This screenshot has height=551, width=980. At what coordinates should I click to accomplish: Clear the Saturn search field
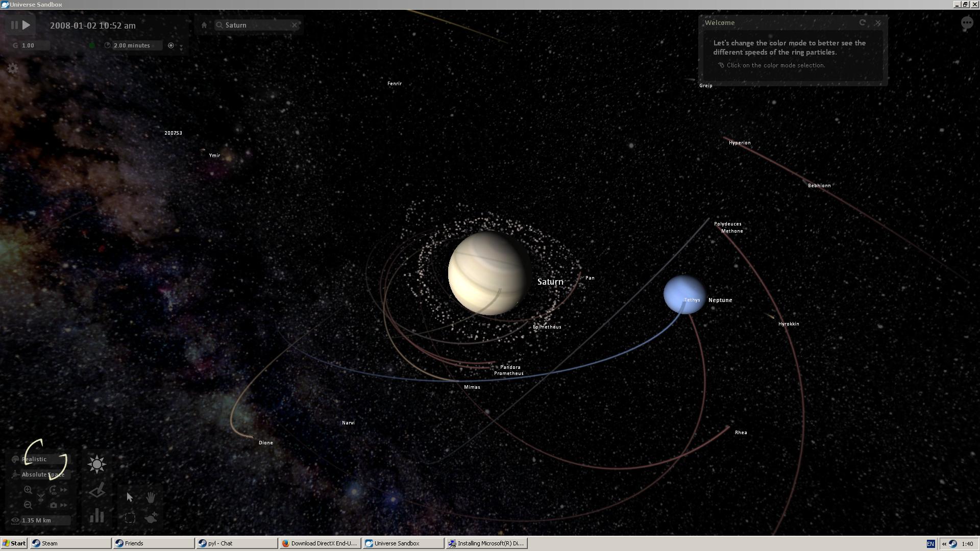(295, 25)
